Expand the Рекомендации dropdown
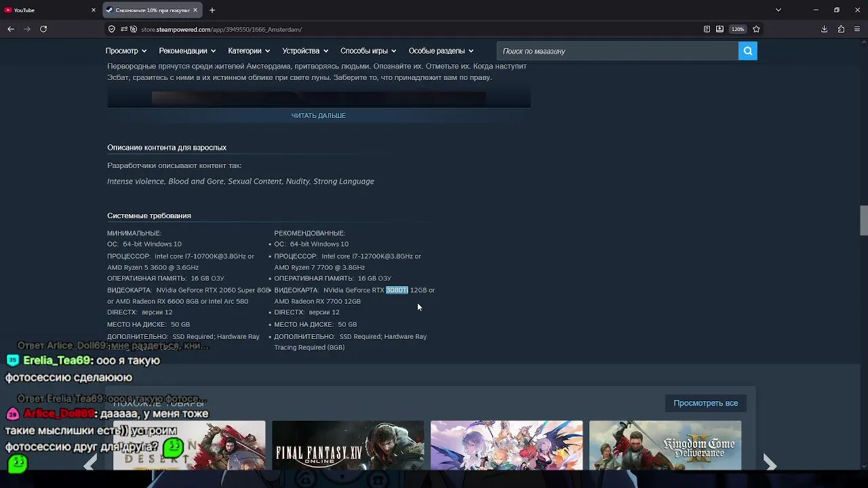Viewport: 868px width, 488px height. (x=187, y=51)
